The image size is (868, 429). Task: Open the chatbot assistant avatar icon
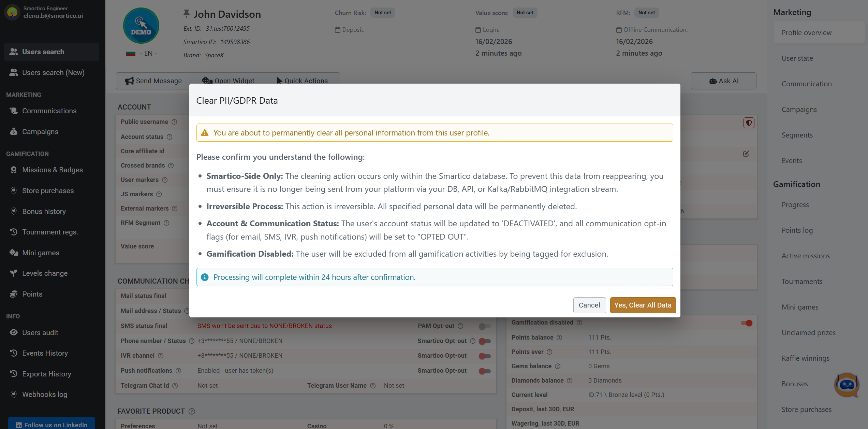coord(847,385)
